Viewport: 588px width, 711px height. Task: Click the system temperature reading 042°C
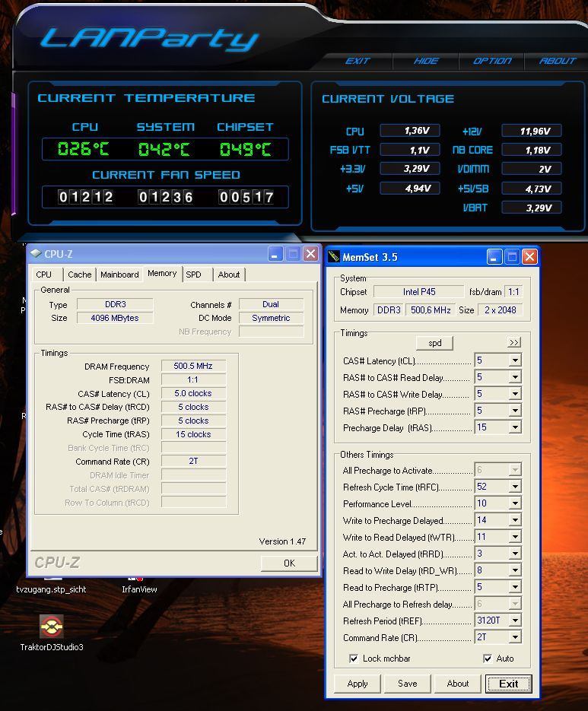164,149
